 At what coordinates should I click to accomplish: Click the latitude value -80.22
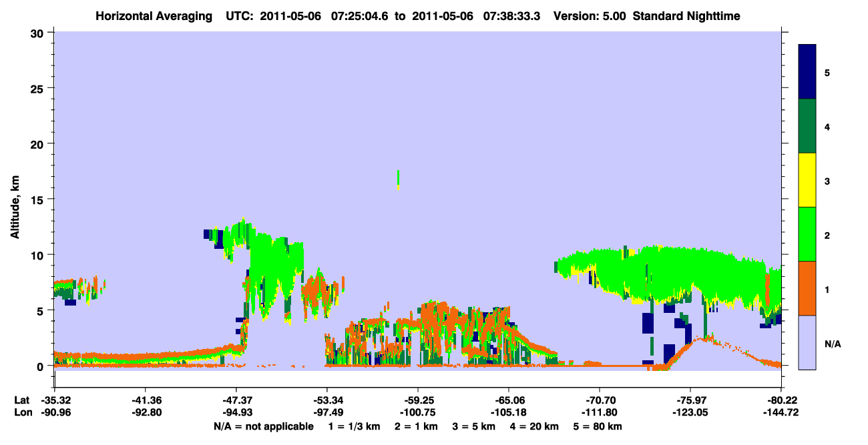click(x=781, y=400)
